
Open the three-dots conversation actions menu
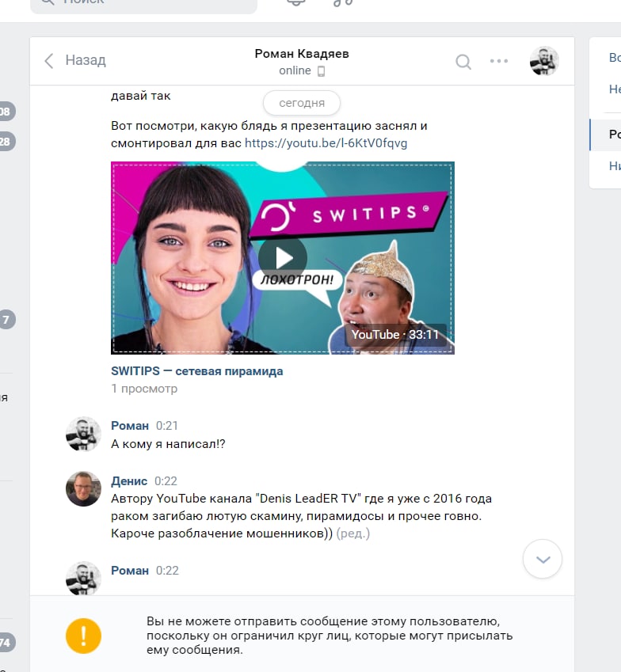click(499, 61)
